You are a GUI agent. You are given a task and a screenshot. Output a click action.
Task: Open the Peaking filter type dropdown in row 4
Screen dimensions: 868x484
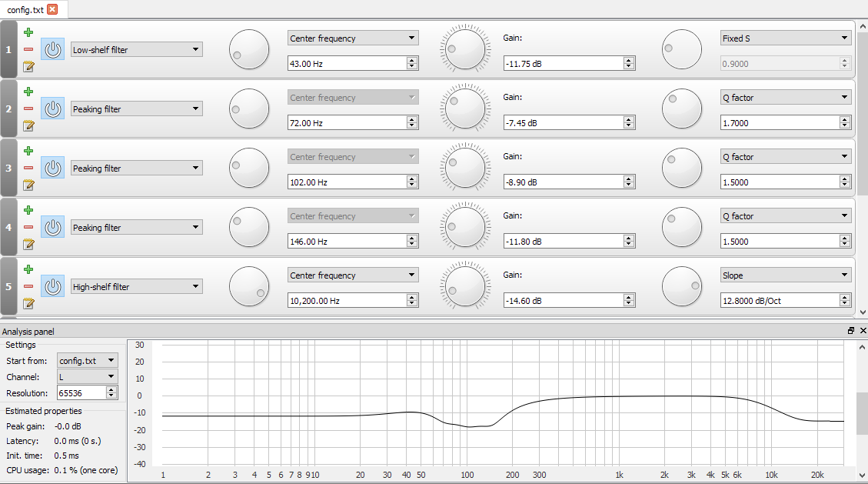click(137, 227)
